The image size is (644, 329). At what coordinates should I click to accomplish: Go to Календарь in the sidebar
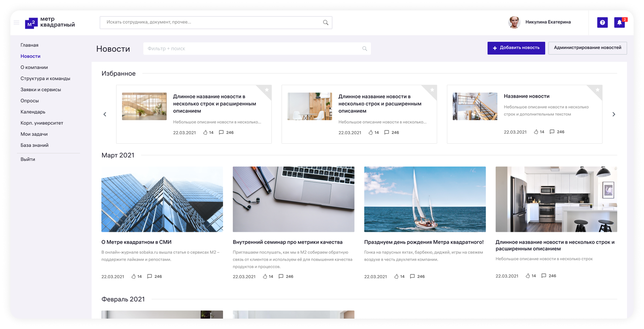coord(33,112)
